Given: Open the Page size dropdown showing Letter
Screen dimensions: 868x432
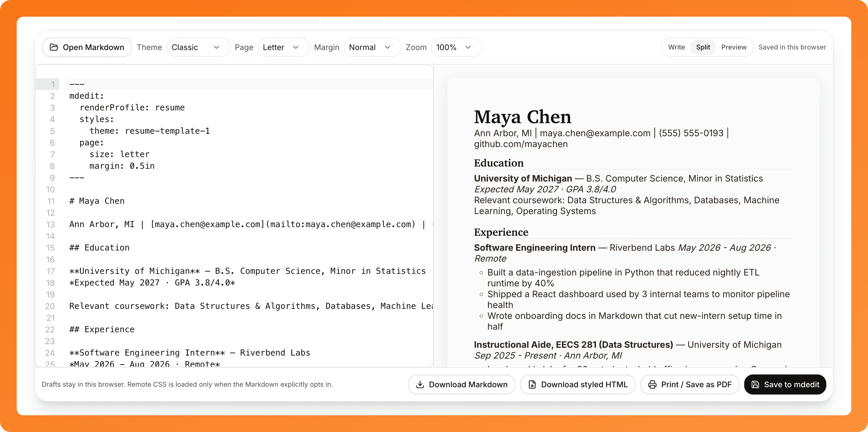Looking at the screenshot, I should pyautogui.click(x=283, y=47).
